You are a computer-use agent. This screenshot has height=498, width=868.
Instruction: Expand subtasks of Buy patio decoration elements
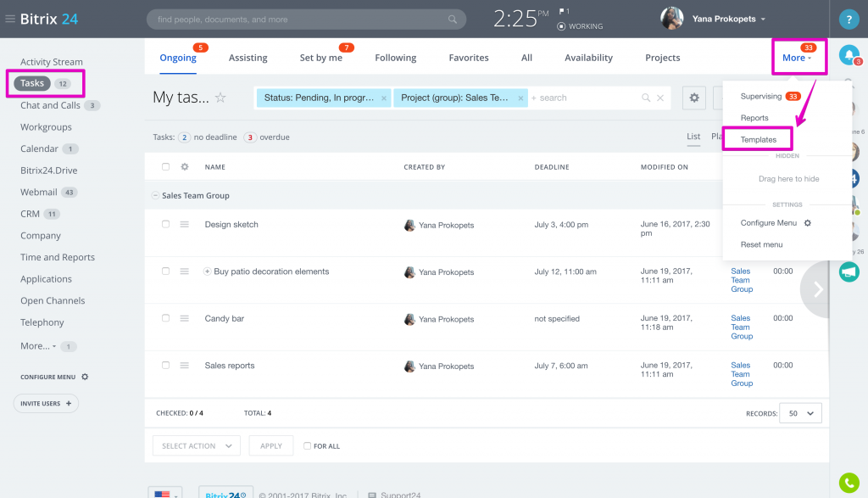207,271
